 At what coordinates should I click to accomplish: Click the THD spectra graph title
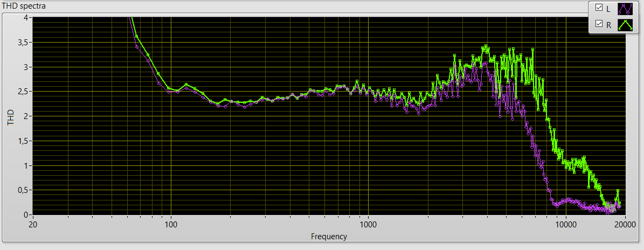24,6
